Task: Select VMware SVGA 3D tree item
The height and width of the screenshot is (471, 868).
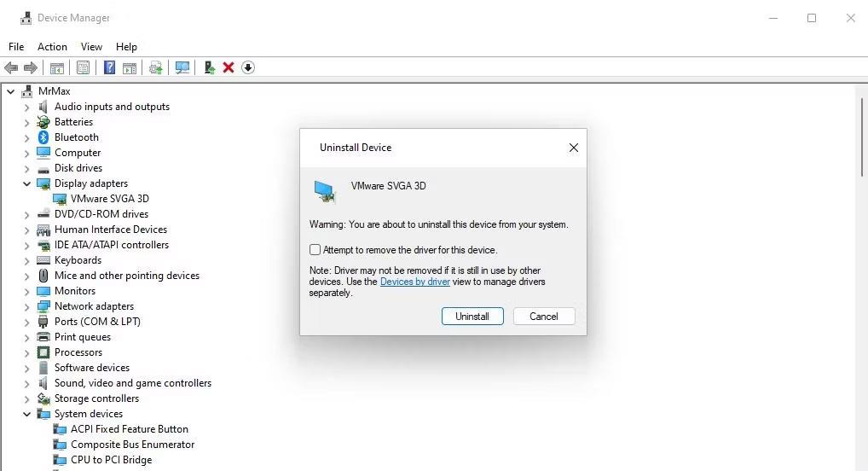Action: tap(110, 198)
